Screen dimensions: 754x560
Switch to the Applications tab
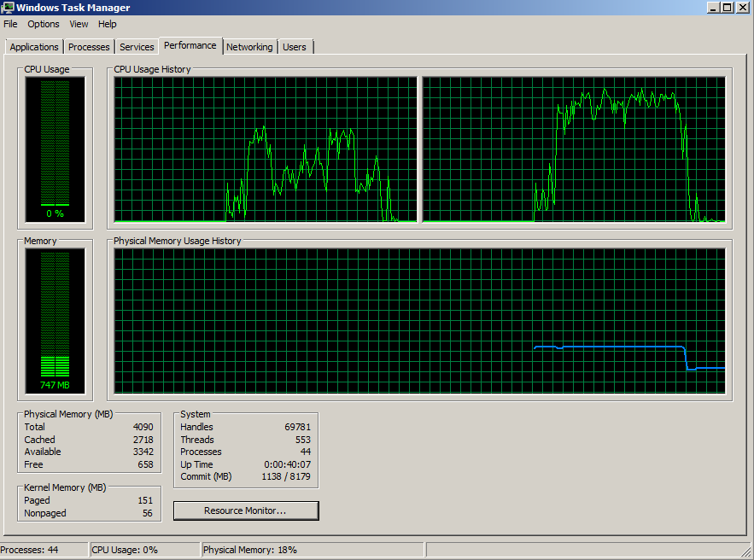[x=34, y=47]
